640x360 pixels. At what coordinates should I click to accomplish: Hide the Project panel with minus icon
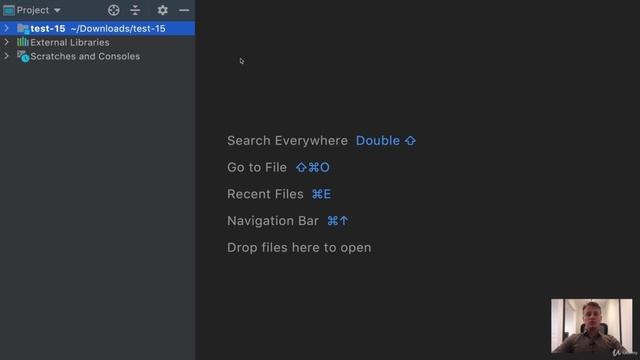click(184, 10)
